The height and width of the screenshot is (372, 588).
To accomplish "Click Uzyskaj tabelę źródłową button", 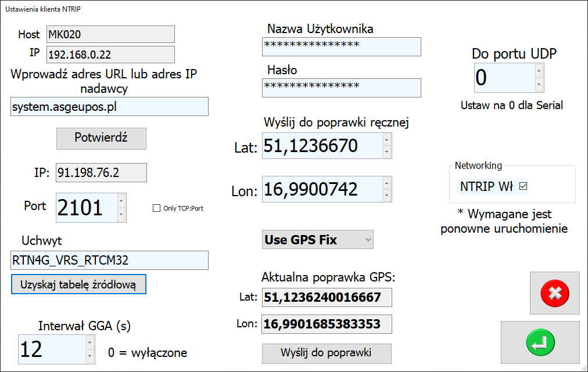I will coord(78,284).
